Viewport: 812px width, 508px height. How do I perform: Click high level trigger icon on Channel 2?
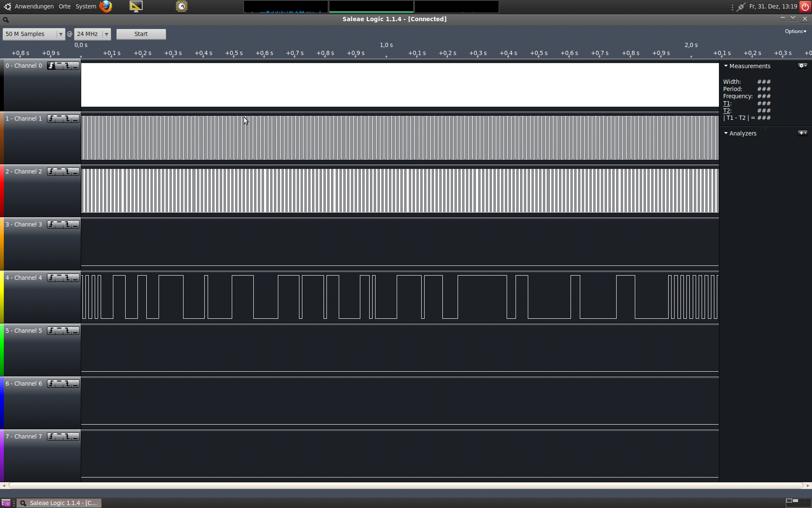[x=59, y=171]
